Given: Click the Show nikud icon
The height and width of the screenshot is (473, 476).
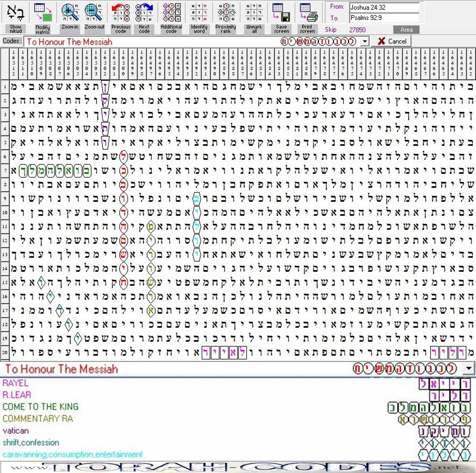Looking at the screenshot, I should [16, 12].
